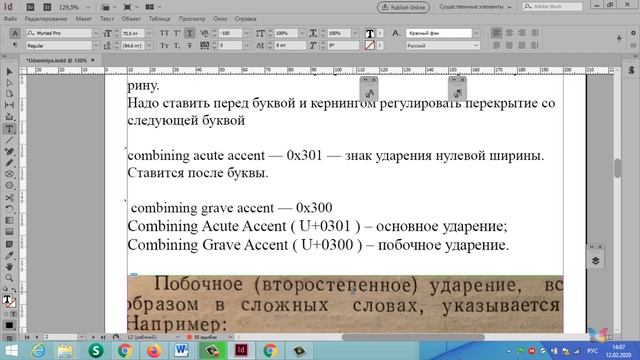Go to the next page
Viewport: 640px width, 360px height.
[x=93, y=337]
